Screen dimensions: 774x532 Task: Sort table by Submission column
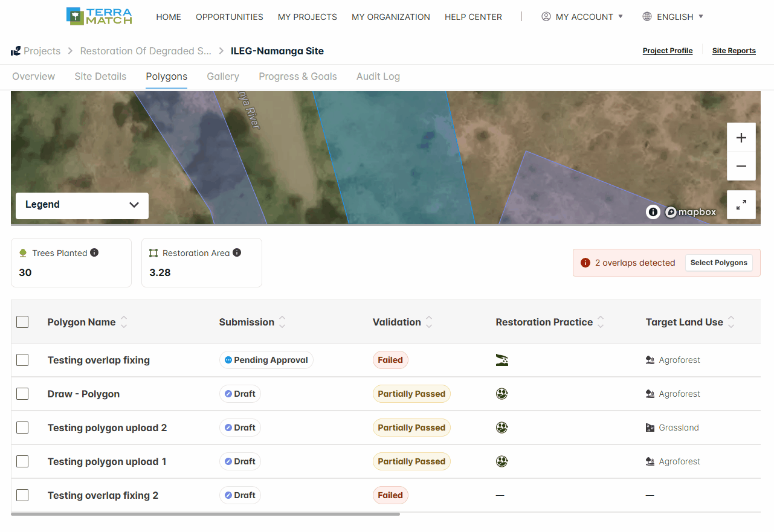282,322
